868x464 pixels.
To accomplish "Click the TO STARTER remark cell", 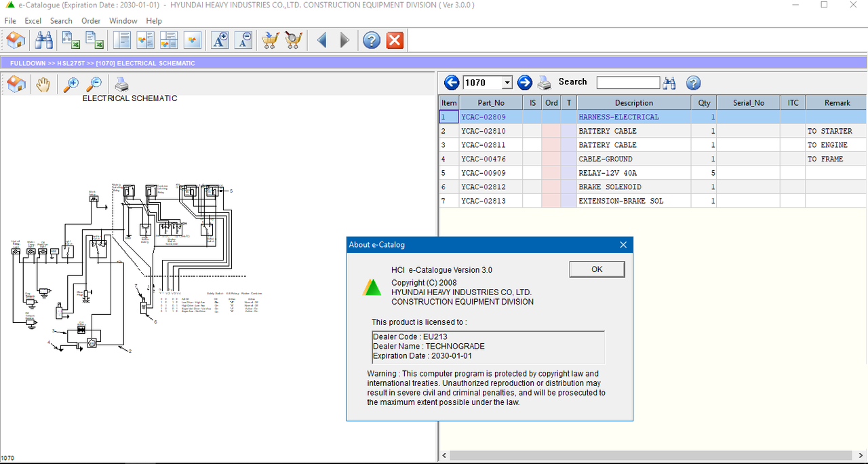I will pyautogui.click(x=837, y=131).
